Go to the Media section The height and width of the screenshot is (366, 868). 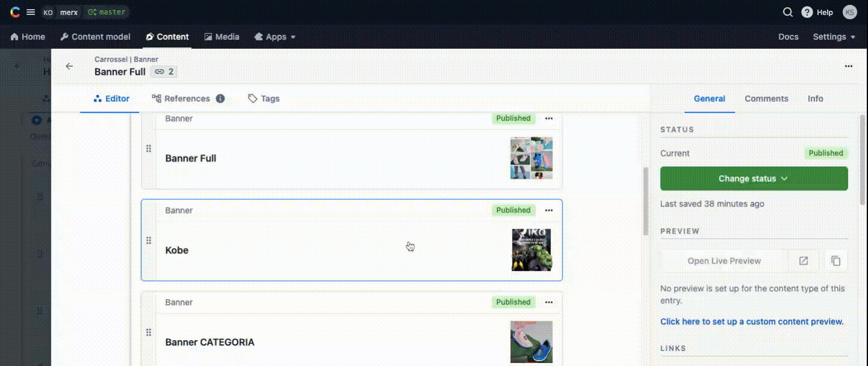(221, 37)
